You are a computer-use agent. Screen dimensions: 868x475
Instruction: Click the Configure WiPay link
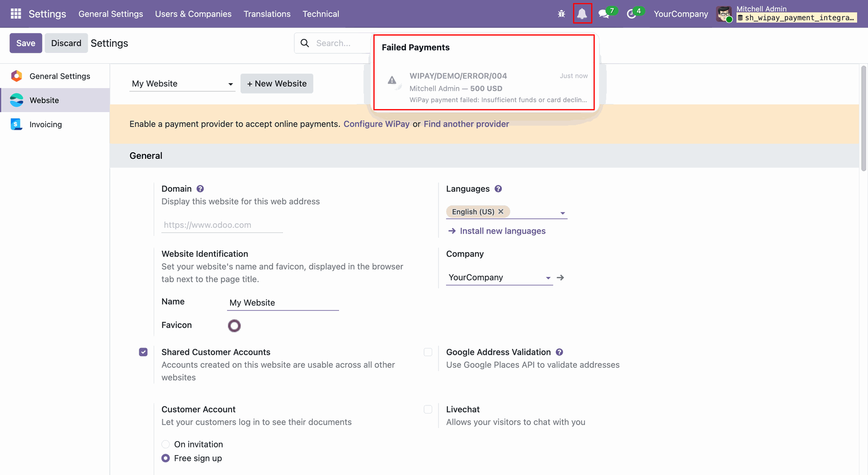pos(376,124)
